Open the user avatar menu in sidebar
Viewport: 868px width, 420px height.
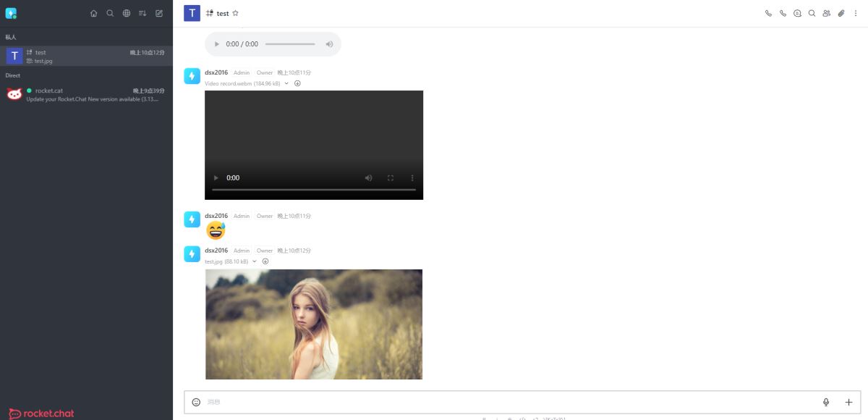pos(11,13)
